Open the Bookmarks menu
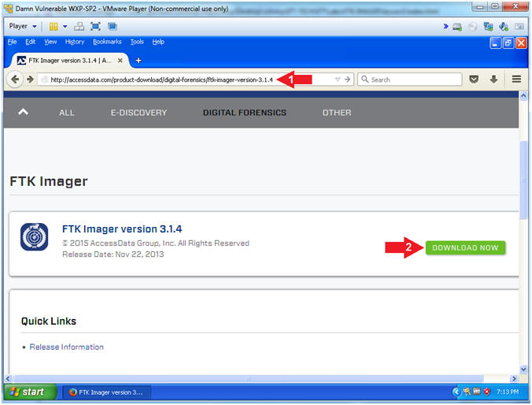 point(107,42)
